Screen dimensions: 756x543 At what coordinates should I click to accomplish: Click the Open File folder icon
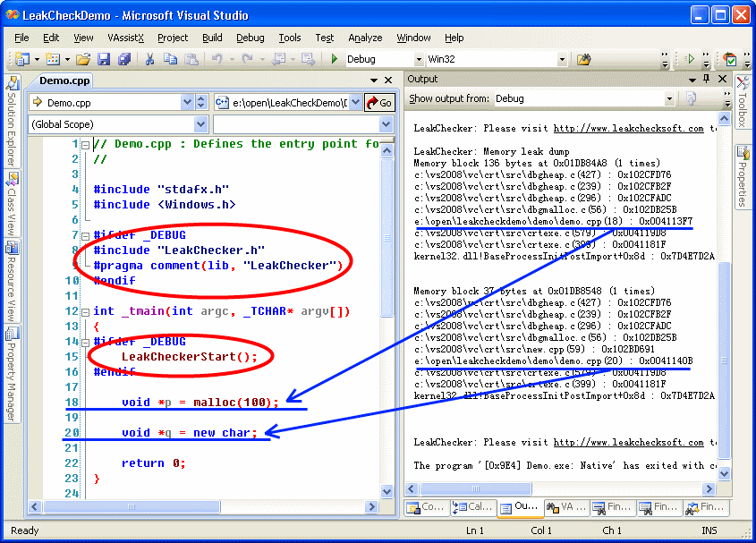83,59
